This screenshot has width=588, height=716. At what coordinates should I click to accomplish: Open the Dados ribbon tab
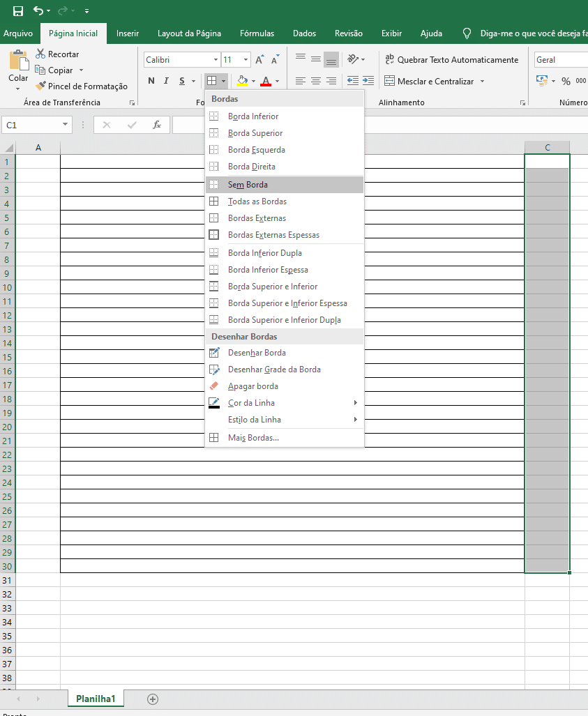tap(304, 33)
